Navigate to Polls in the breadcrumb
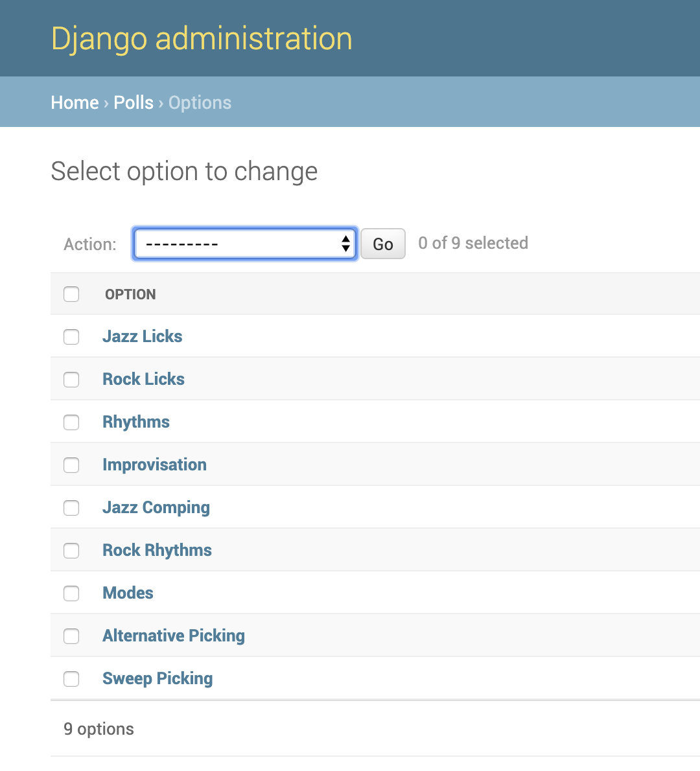The image size is (700, 771). click(x=134, y=102)
